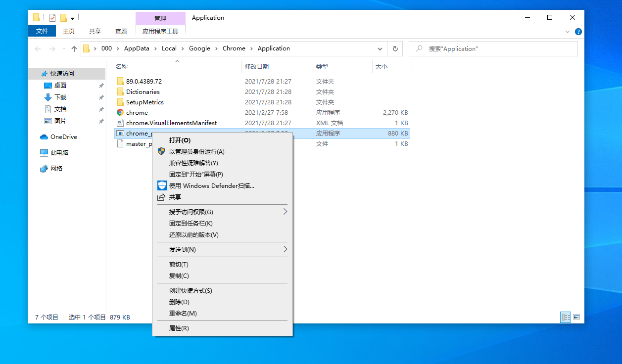Switch to the 主页 ribbon tab

tap(69, 31)
